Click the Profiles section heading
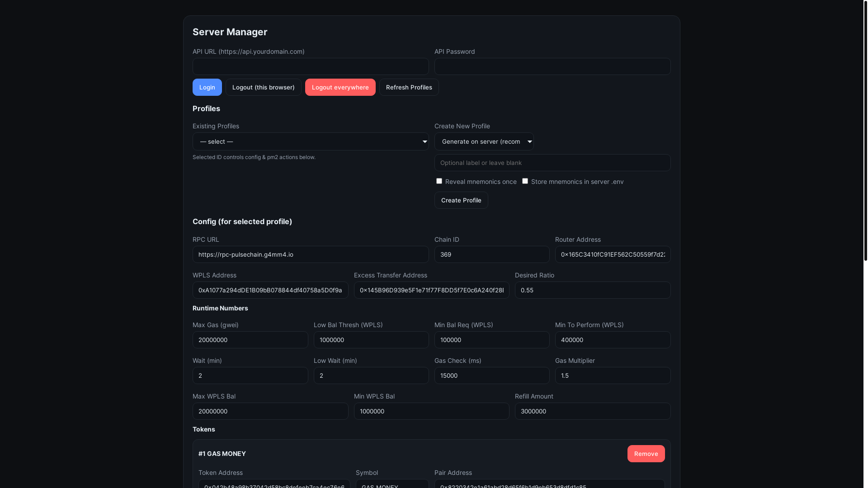This screenshot has height=488, width=868. coord(206,108)
